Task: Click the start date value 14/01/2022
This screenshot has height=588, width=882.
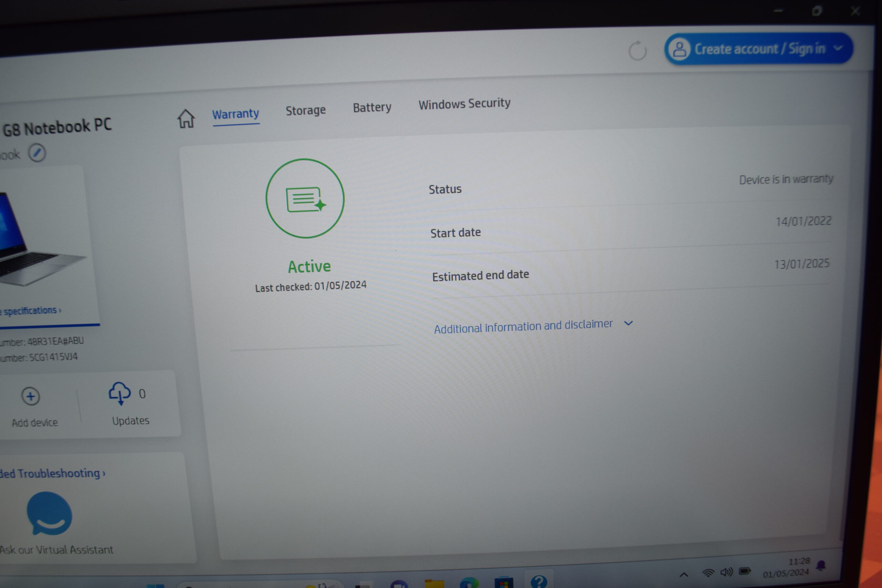Action: pos(804,221)
